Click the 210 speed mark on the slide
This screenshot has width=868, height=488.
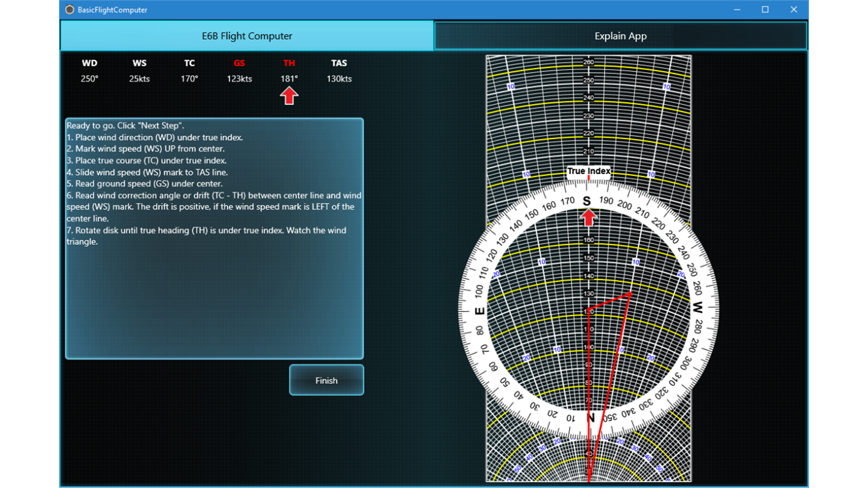click(589, 151)
